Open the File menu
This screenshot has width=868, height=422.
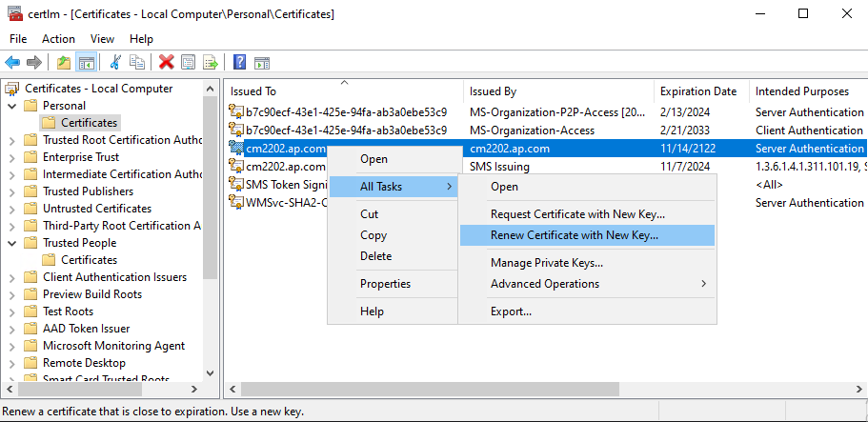pos(18,39)
